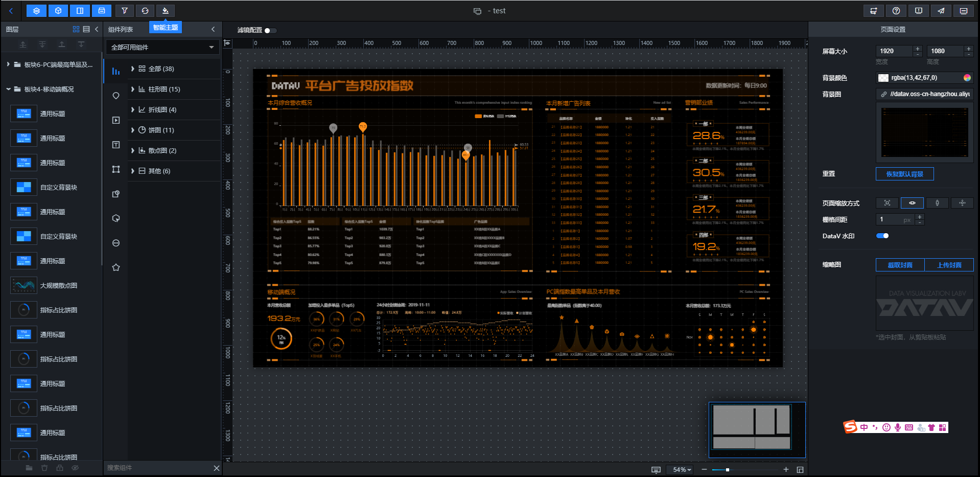Click the 上传封面 button
This screenshot has width=980, height=477.
[949, 265]
